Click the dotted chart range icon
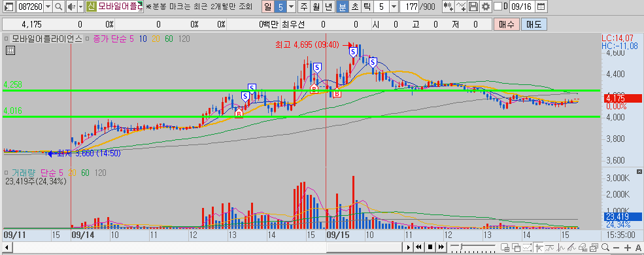 (x=527, y=247)
